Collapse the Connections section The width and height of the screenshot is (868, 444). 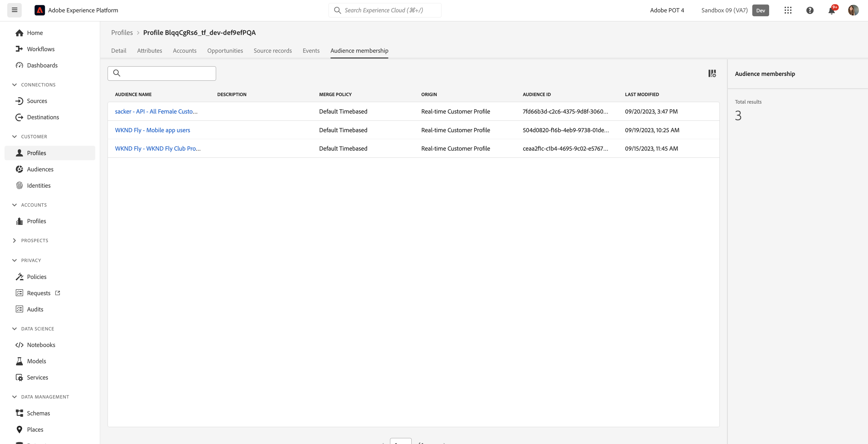(x=14, y=85)
